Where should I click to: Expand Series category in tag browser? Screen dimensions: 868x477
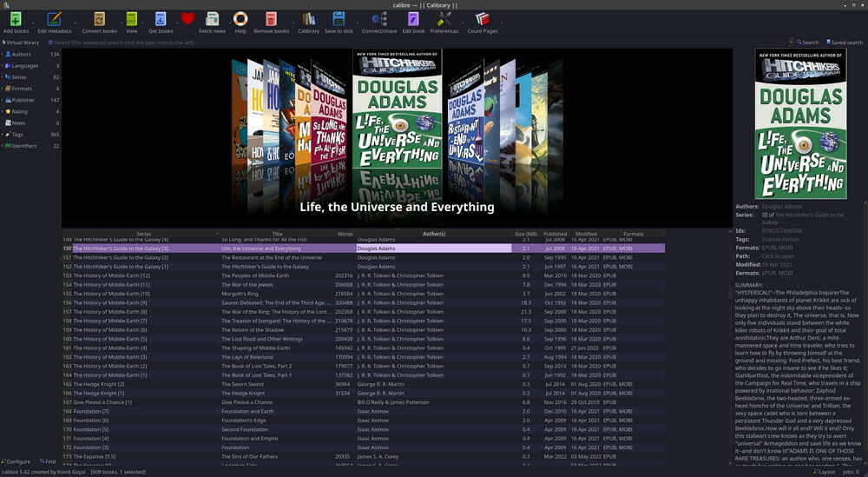(3, 77)
